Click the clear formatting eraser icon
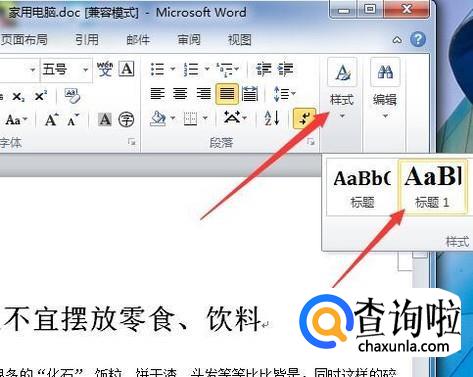 (x=72, y=96)
